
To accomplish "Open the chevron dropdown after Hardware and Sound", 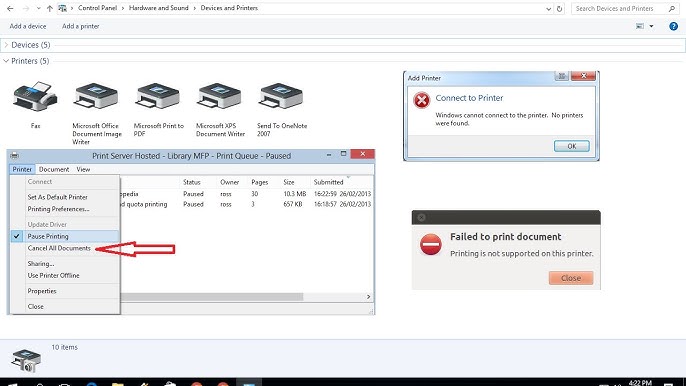I will click(195, 8).
